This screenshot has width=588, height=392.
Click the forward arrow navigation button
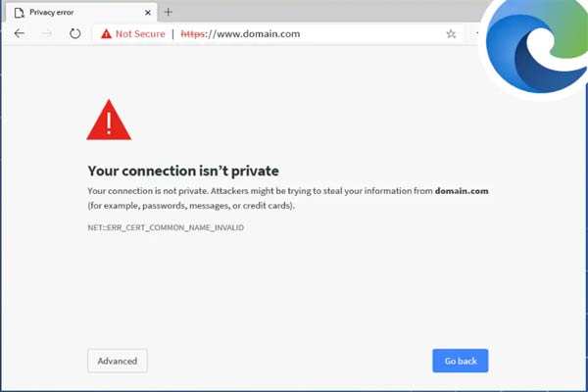pyautogui.click(x=47, y=33)
